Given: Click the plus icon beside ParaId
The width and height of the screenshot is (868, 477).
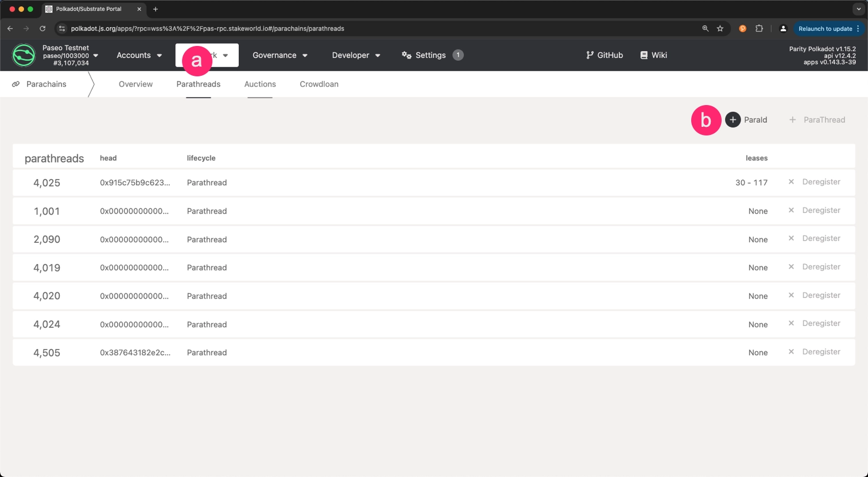Looking at the screenshot, I should click(733, 119).
